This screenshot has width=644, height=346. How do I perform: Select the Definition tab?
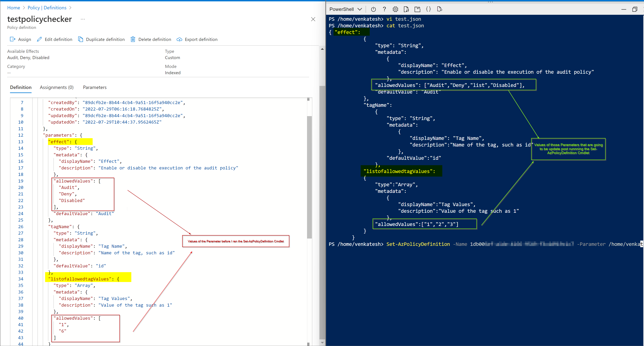point(21,88)
